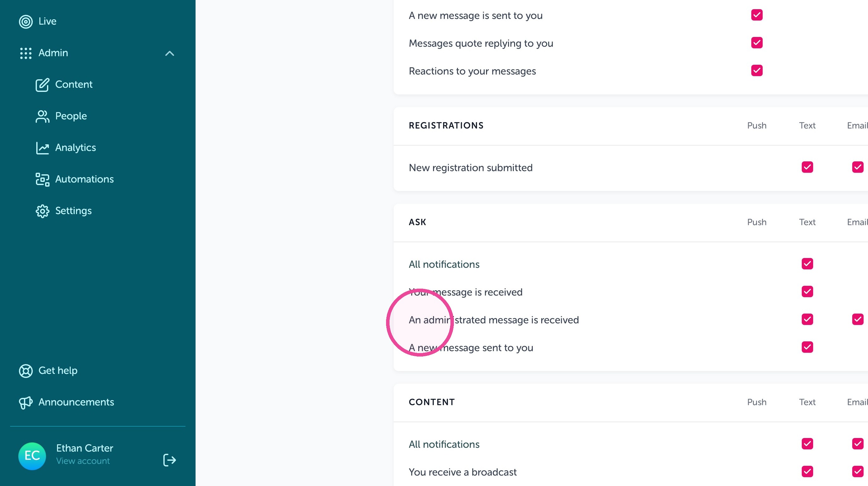
Task: Open Content via its pencil icon
Action: pos(43,85)
